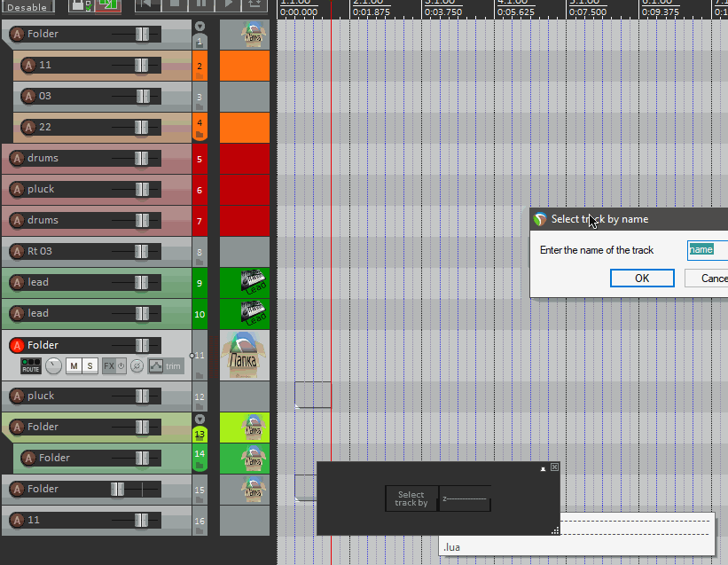Open FX chain on Folder track 11
The width and height of the screenshot is (728, 565).
(x=109, y=366)
